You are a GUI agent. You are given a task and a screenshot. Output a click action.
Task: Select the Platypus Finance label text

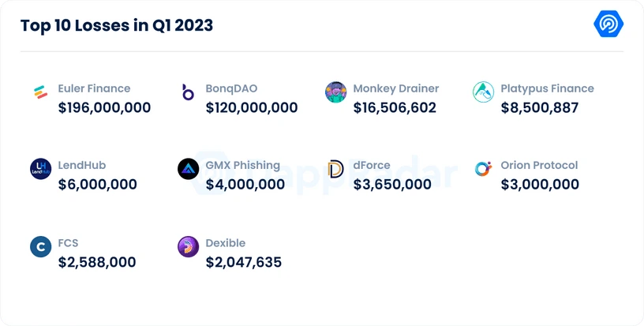tap(547, 88)
